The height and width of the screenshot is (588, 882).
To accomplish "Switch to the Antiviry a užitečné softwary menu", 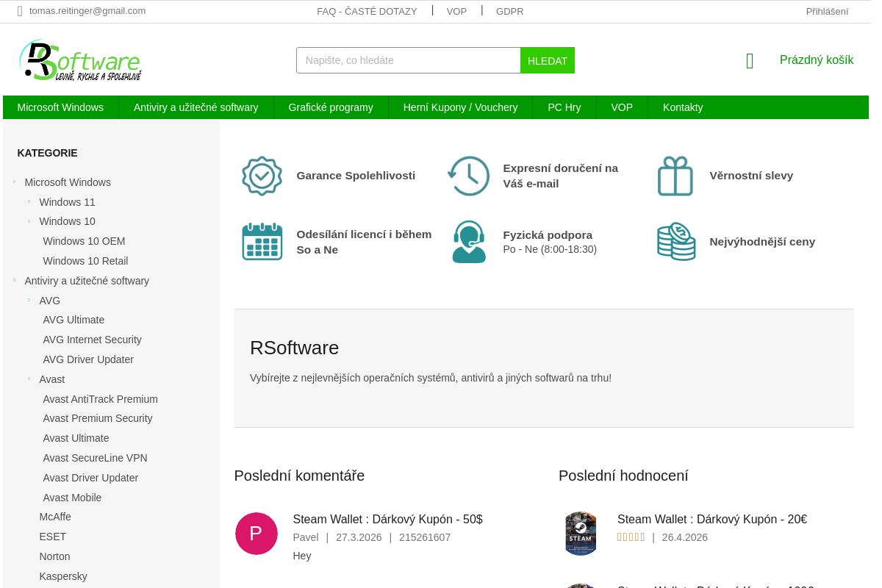I will tap(196, 107).
